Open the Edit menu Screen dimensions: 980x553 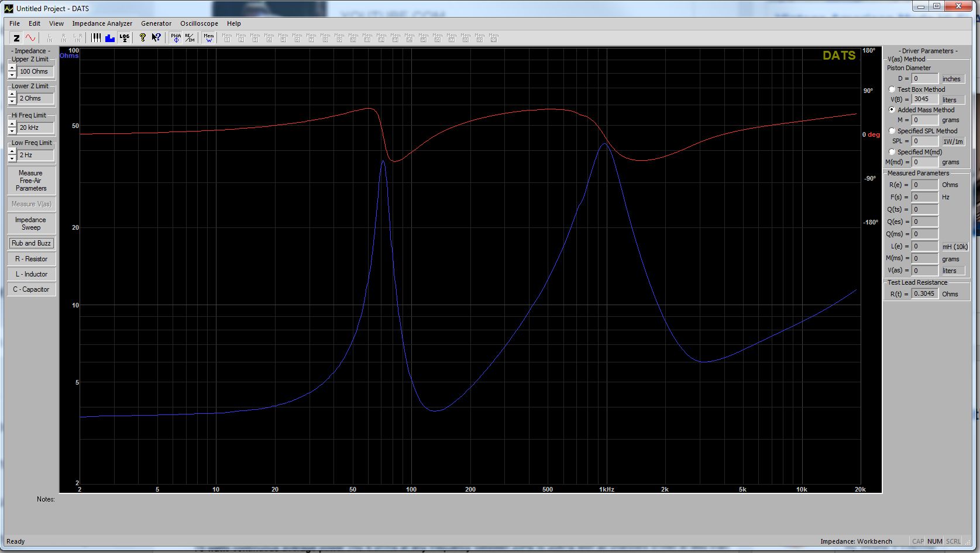click(35, 23)
